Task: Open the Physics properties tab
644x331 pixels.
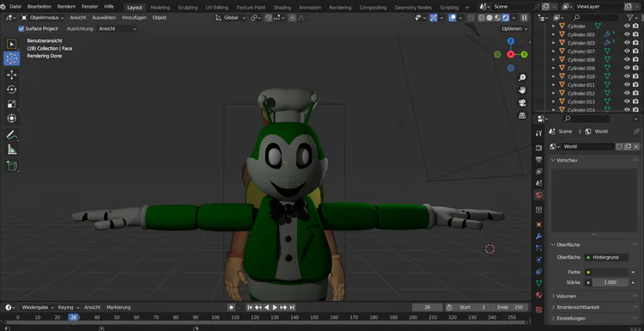Action: click(539, 260)
